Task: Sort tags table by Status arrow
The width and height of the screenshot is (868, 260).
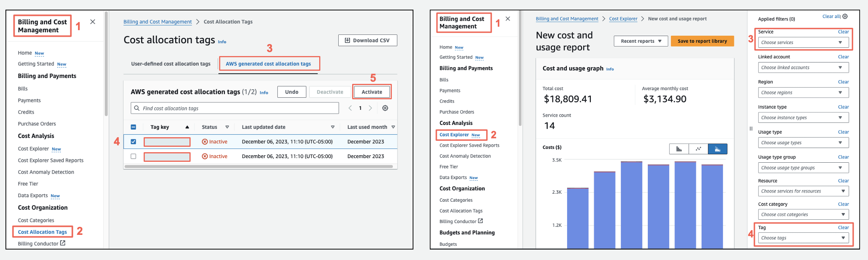Action: (x=227, y=127)
